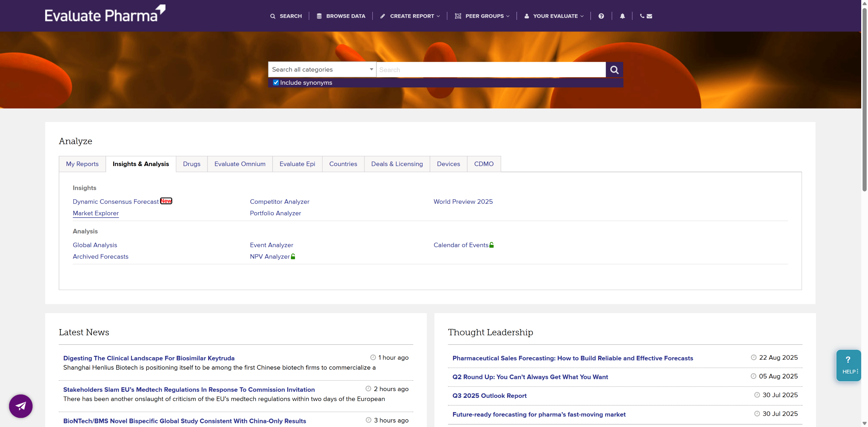Screen dimensions: 868x427
Task: Switch to the Deals & Licensing tab
Action: (397, 164)
